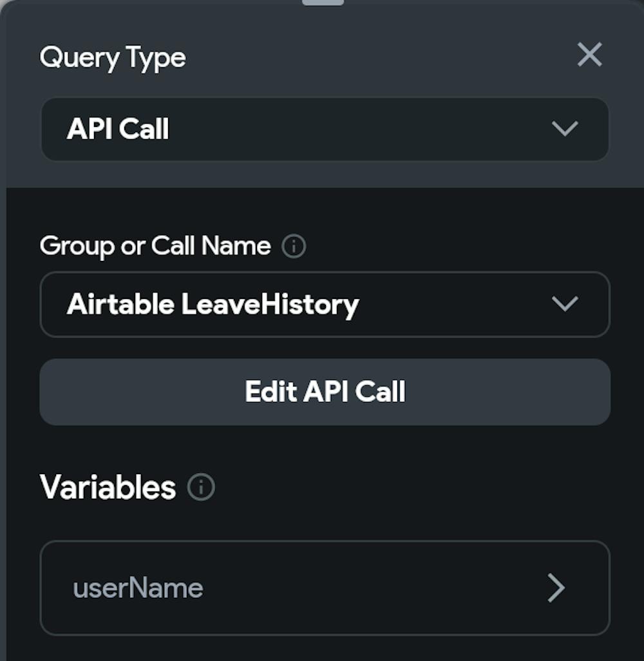Click the "Query Type" heading label
The height and width of the screenshot is (661, 644).
113,58
